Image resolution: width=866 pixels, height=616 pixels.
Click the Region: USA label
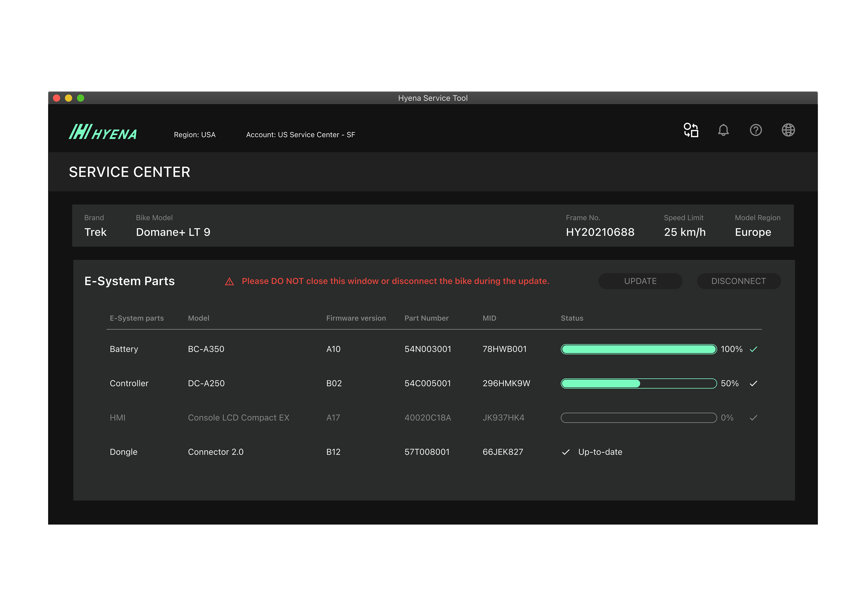point(195,135)
